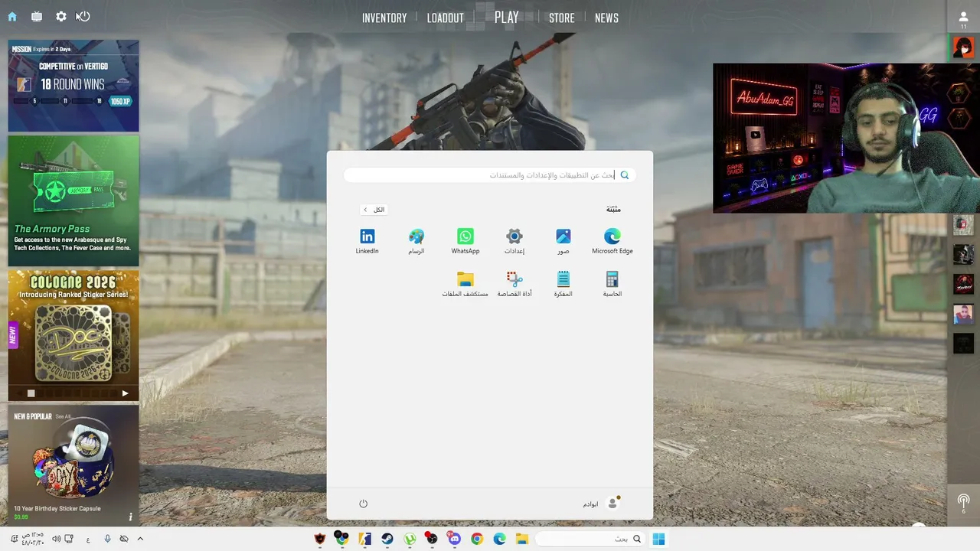Open the watch TV icon in game header

(x=37, y=17)
